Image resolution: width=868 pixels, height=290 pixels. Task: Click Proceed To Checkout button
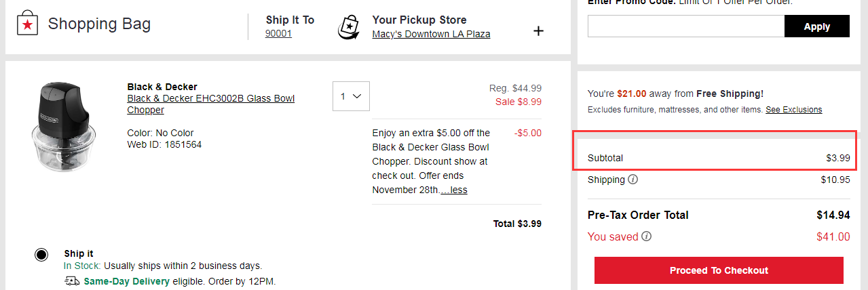coord(719,270)
